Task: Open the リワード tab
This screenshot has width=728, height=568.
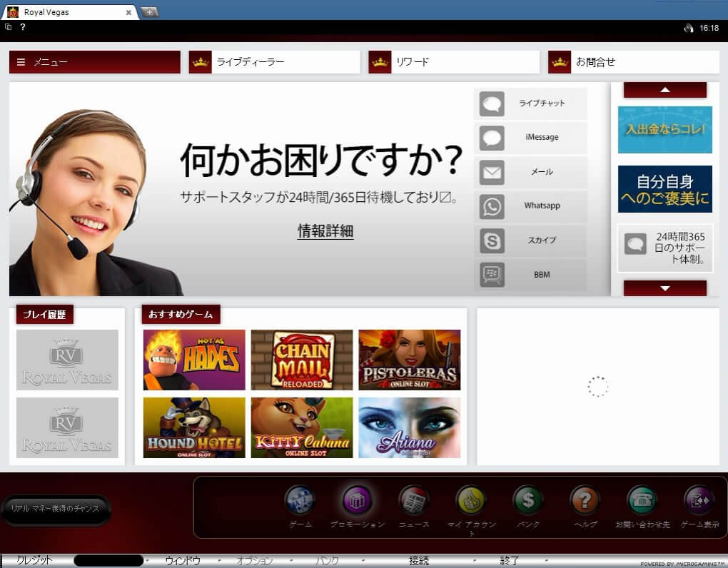Action: click(454, 62)
